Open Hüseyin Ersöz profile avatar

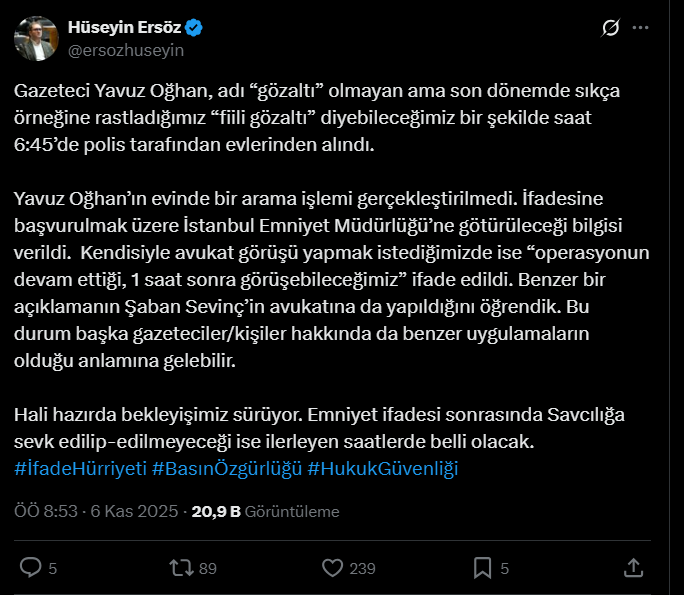pyautogui.click(x=35, y=37)
